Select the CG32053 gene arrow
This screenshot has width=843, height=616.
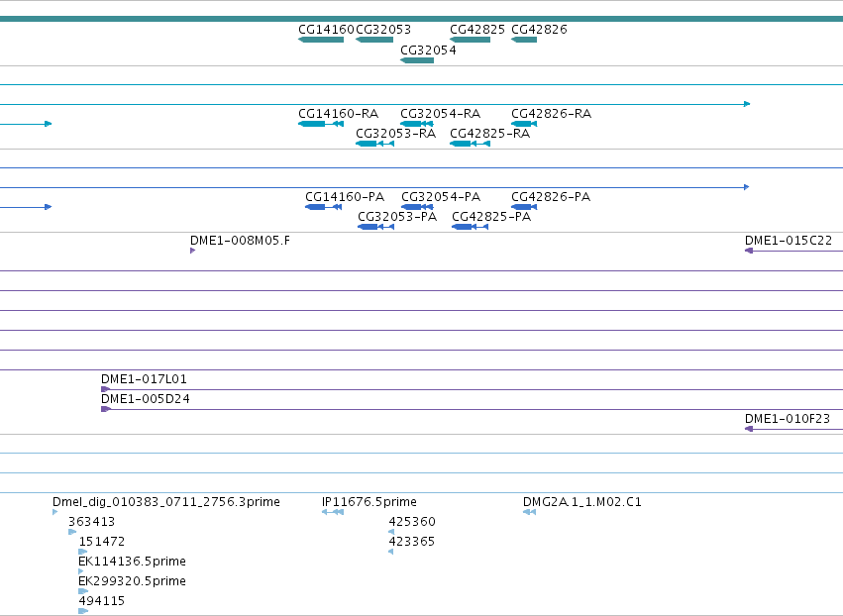pyautogui.click(x=374, y=40)
